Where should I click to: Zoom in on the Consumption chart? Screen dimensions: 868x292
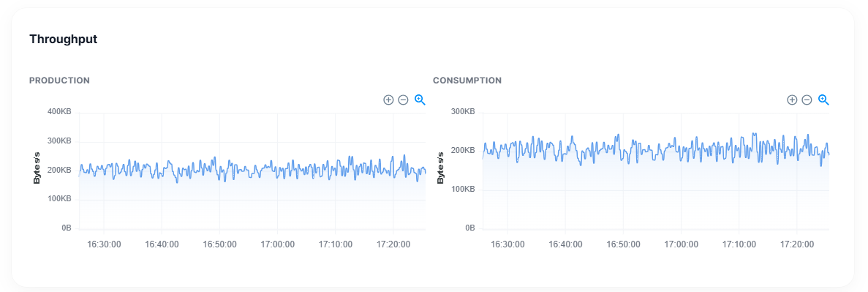pos(792,100)
